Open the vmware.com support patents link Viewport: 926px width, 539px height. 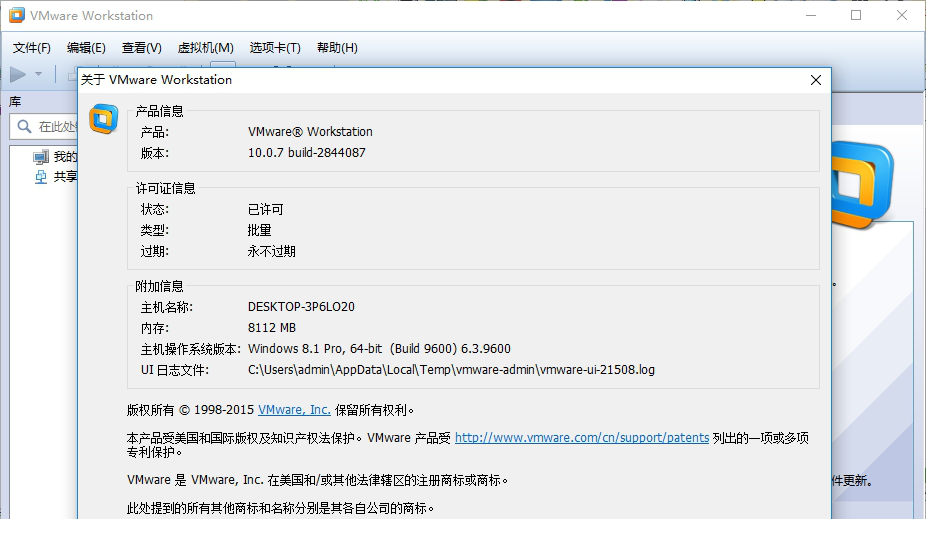click(582, 438)
